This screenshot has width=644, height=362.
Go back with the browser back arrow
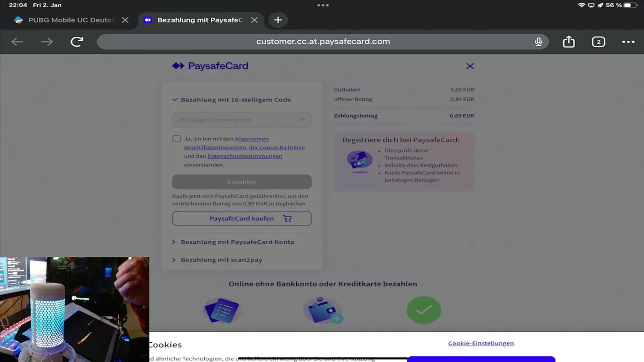[x=17, y=42]
